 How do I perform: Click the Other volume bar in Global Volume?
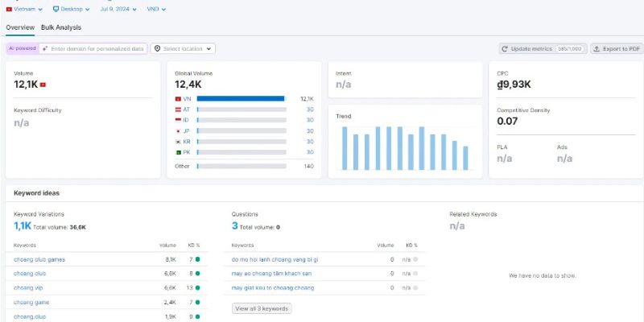242,166
